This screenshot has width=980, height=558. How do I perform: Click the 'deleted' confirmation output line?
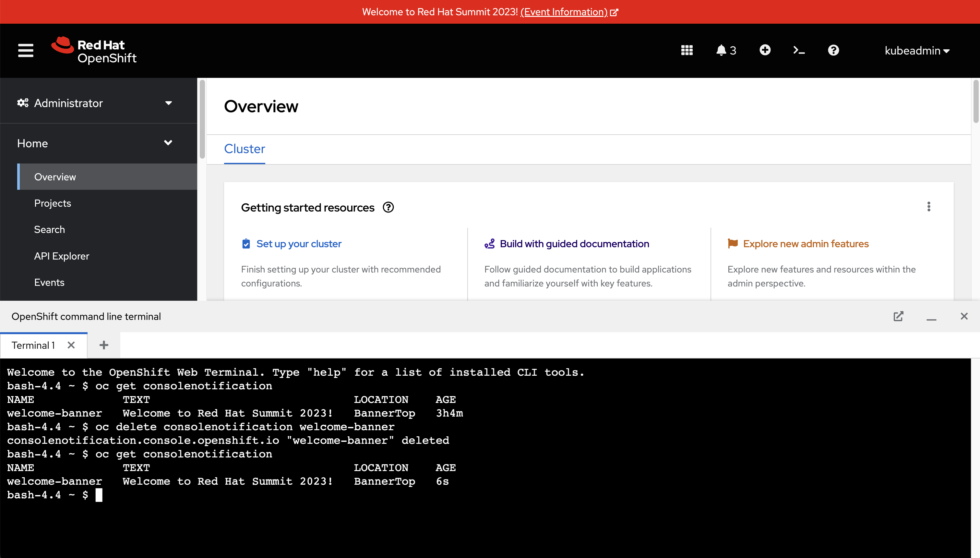click(228, 440)
